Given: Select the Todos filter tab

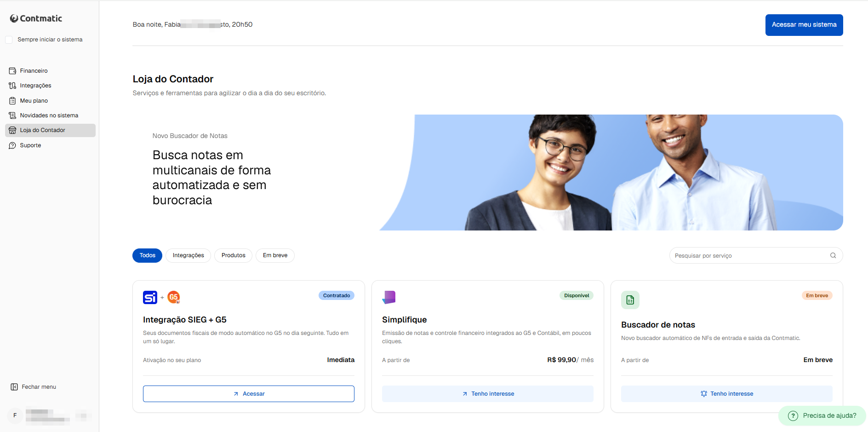Looking at the screenshot, I should click(148, 255).
